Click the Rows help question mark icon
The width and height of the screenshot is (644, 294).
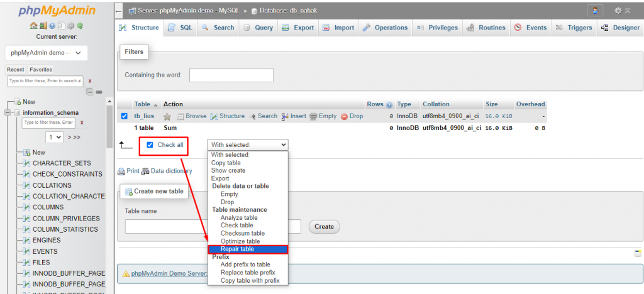tap(389, 105)
